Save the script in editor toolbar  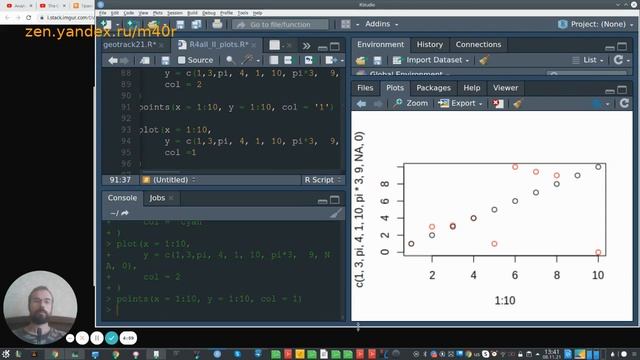coord(165,60)
